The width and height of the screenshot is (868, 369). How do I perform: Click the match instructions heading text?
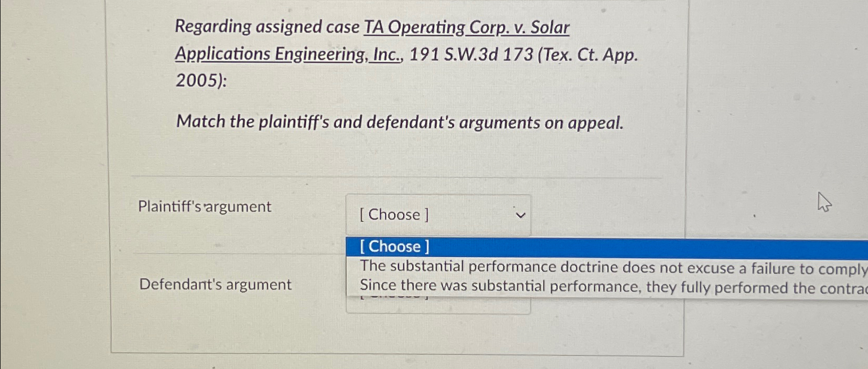[x=400, y=122]
